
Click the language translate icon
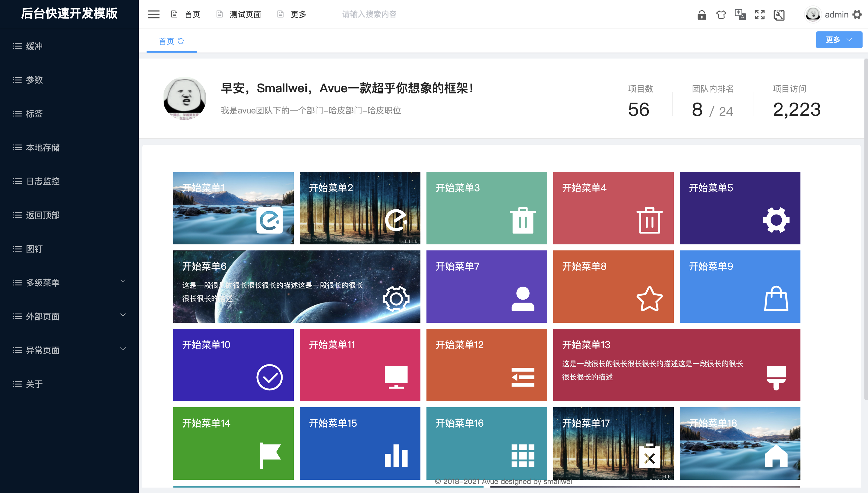(740, 15)
